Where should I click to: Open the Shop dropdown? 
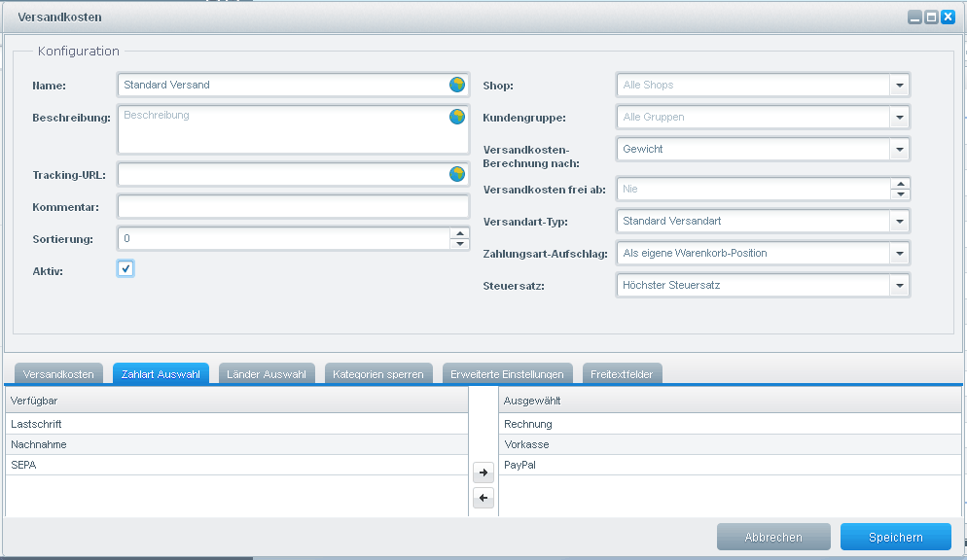click(900, 85)
